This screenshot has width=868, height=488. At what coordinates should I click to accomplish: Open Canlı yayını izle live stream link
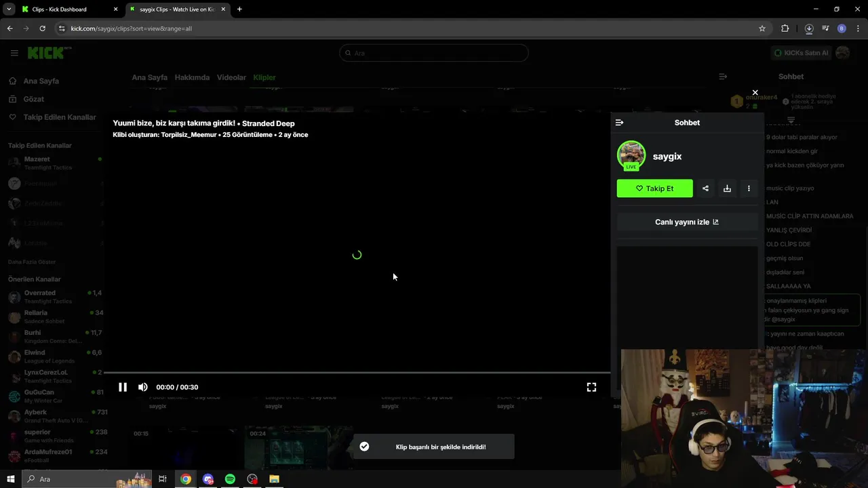click(x=687, y=222)
